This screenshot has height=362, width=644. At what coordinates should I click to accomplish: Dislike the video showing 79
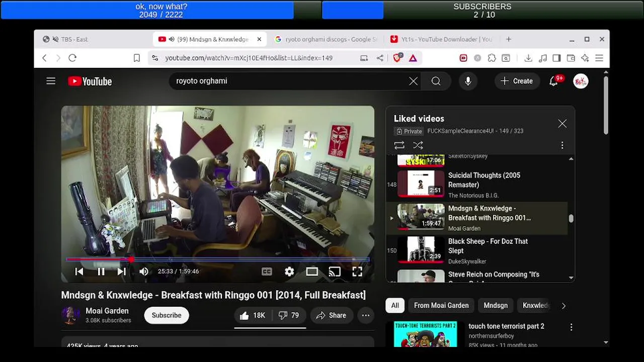289,315
